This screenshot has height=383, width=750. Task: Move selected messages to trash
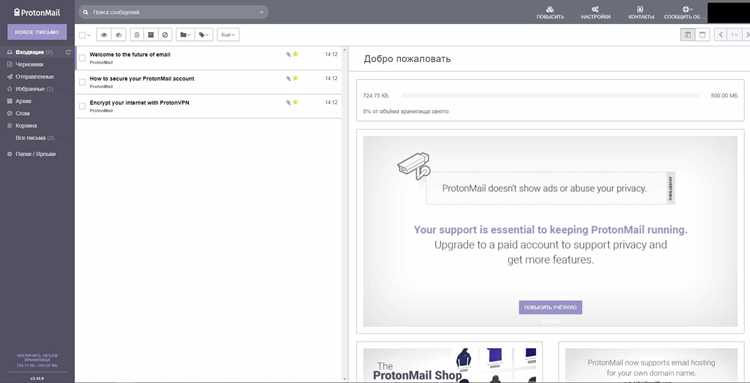click(137, 35)
